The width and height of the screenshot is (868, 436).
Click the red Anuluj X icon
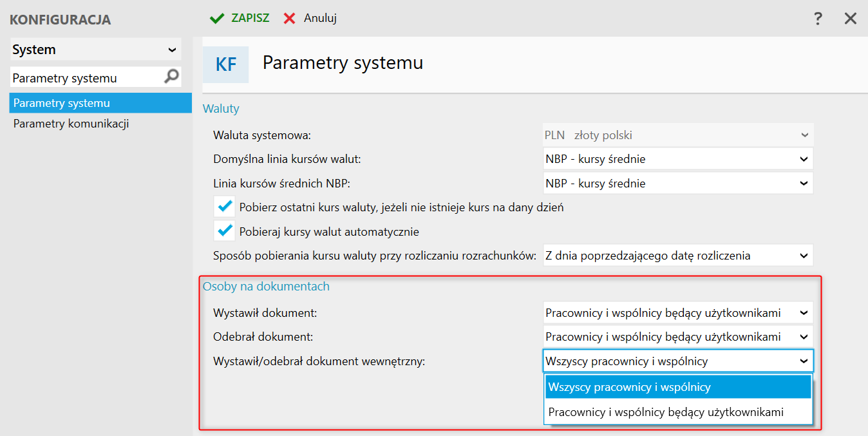(x=290, y=18)
